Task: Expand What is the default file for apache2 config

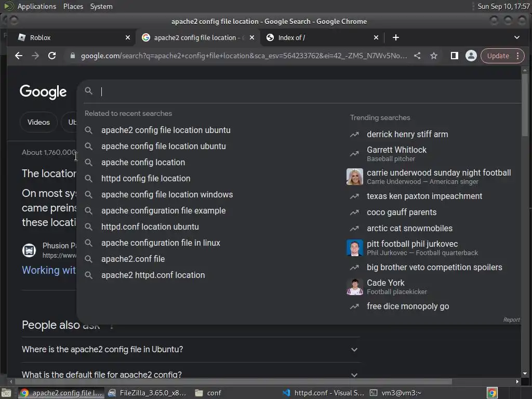Action: (190, 375)
